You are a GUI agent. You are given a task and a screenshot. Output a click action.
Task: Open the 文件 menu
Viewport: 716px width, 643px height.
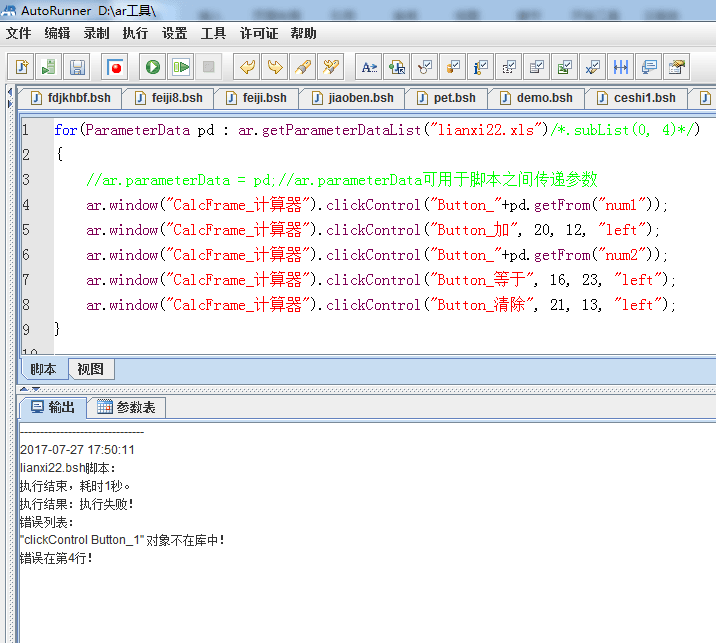pyautogui.click(x=19, y=33)
